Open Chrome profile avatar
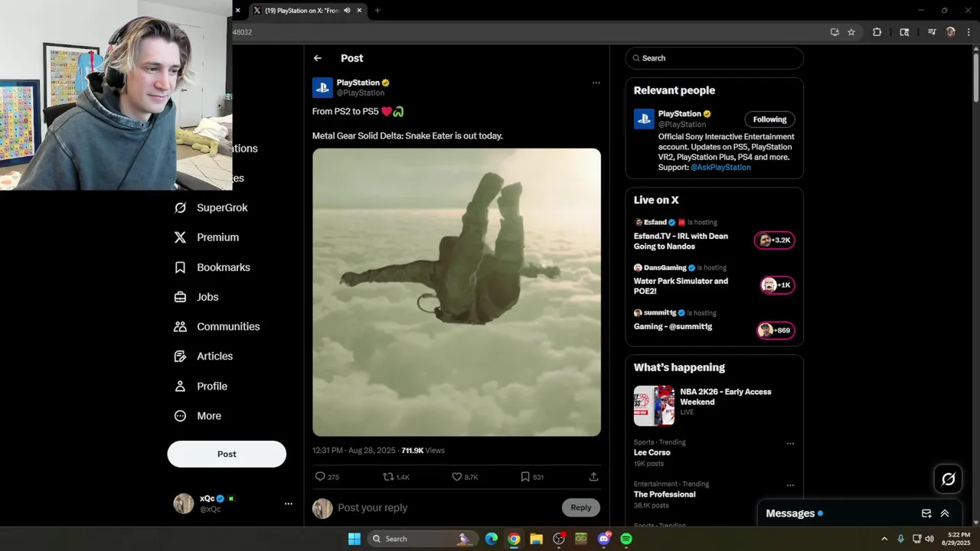The height and width of the screenshot is (551, 980). coord(951,32)
